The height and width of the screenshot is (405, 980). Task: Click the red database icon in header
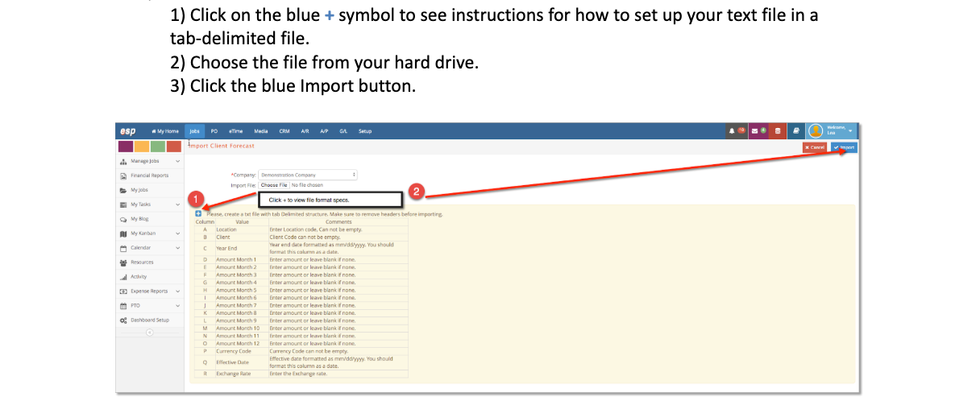(x=777, y=130)
